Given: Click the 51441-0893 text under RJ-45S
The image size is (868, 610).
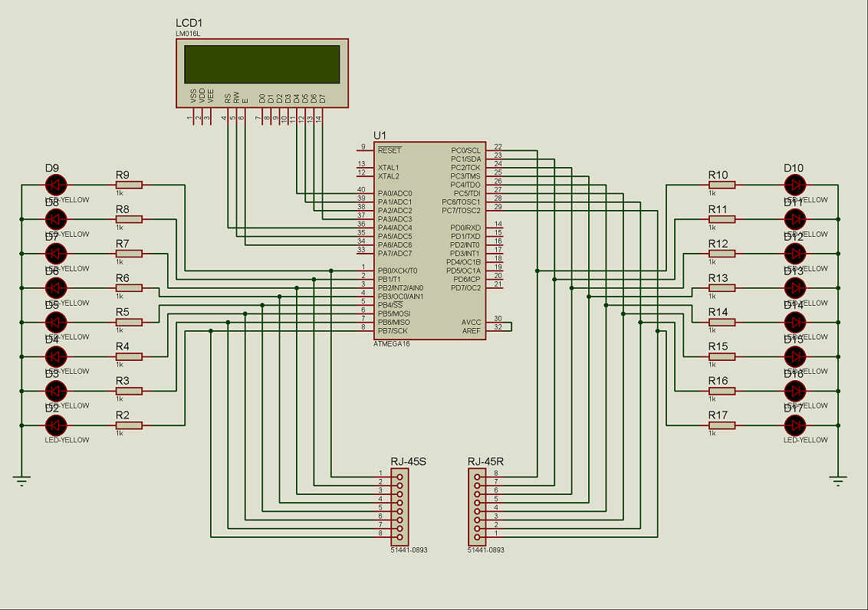Looking at the screenshot, I should [x=409, y=550].
